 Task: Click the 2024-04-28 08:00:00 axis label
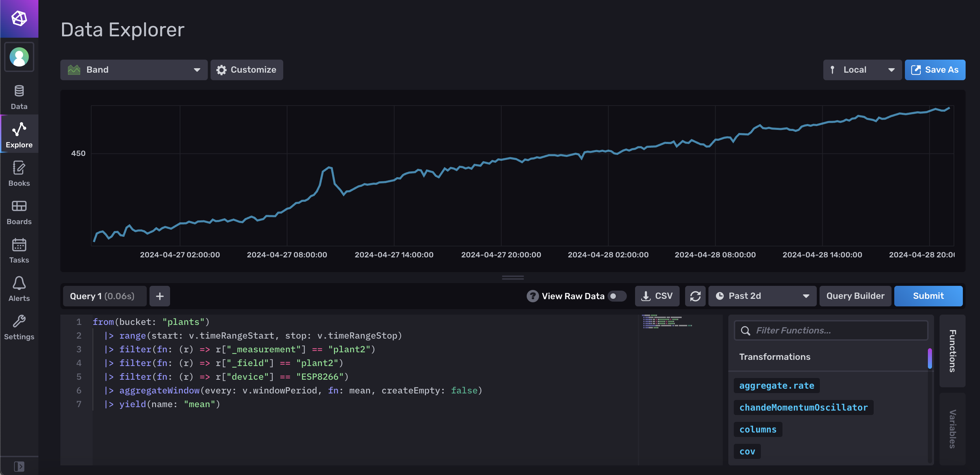715,255
